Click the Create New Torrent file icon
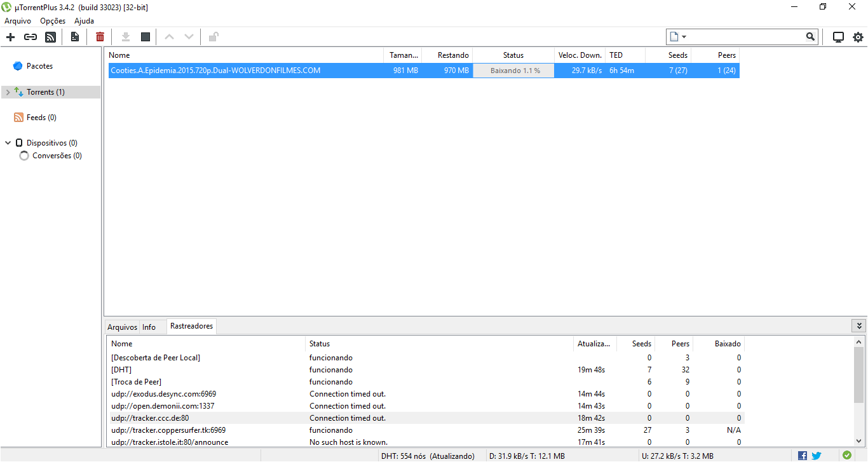This screenshot has width=868, height=462. (x=75, y=37)
